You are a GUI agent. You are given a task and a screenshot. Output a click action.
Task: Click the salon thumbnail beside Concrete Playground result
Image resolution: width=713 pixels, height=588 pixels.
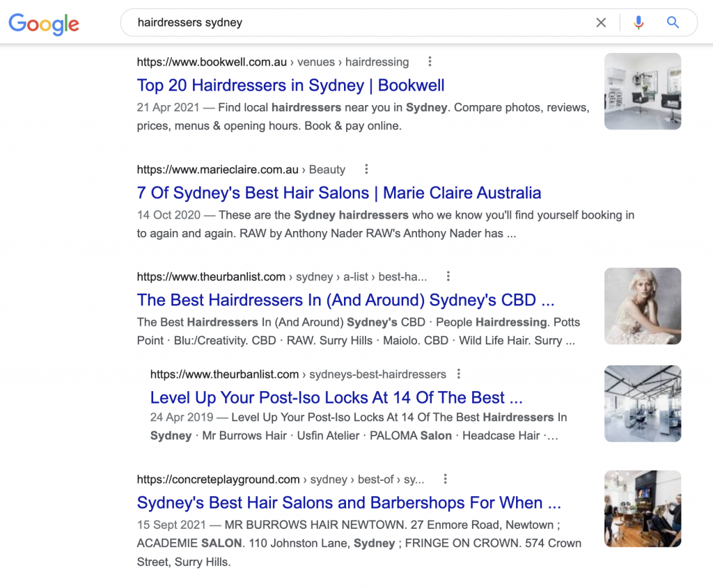pos(643,509)
